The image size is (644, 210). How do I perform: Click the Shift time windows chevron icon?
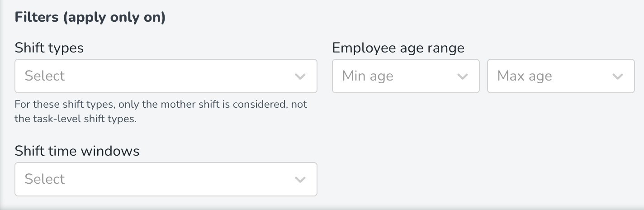tap(300, 180)
